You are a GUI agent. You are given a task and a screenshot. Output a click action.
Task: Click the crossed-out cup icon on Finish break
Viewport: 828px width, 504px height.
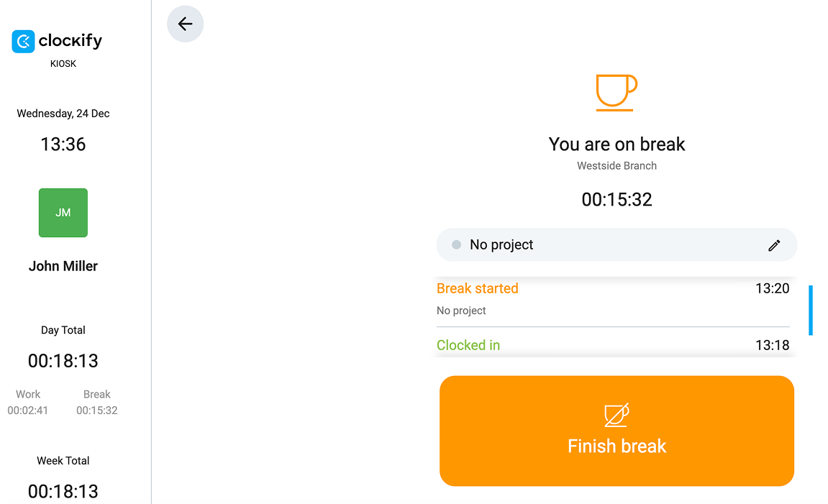coord(617,414)
